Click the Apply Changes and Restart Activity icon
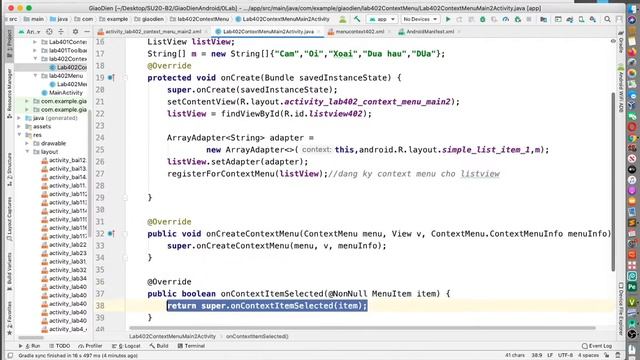The image size is (640, 360). click(x=460, y=19)
